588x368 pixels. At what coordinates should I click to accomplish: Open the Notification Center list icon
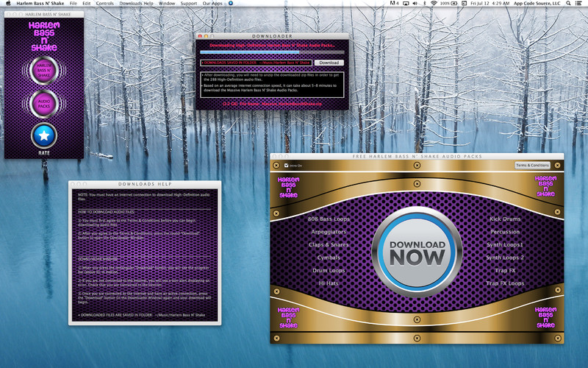coord(578,4)
